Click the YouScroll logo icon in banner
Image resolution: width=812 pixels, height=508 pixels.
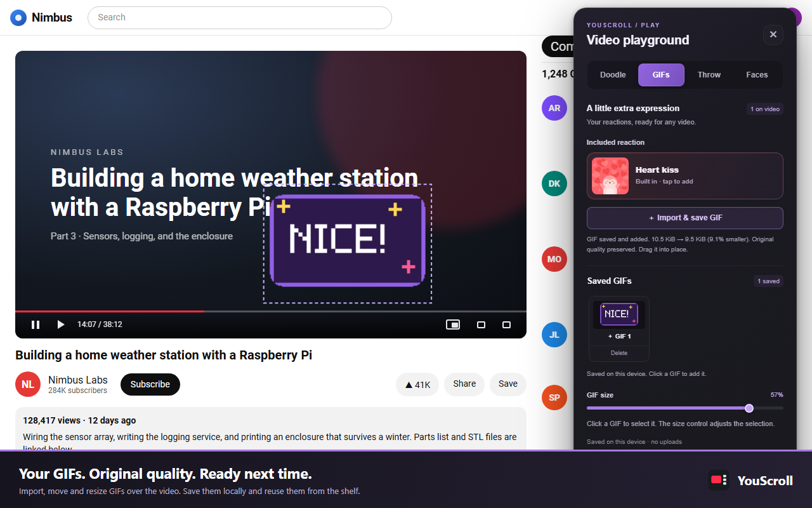coord(719,480)
